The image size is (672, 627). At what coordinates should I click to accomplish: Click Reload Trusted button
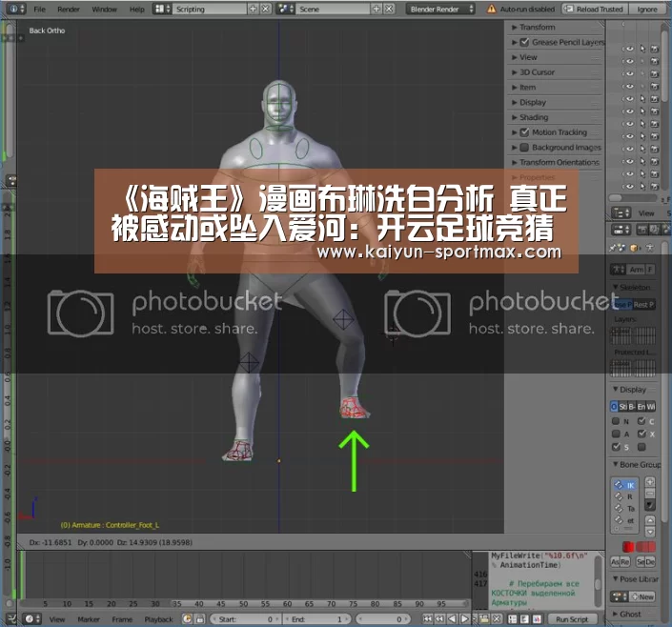tap(595, 9)
